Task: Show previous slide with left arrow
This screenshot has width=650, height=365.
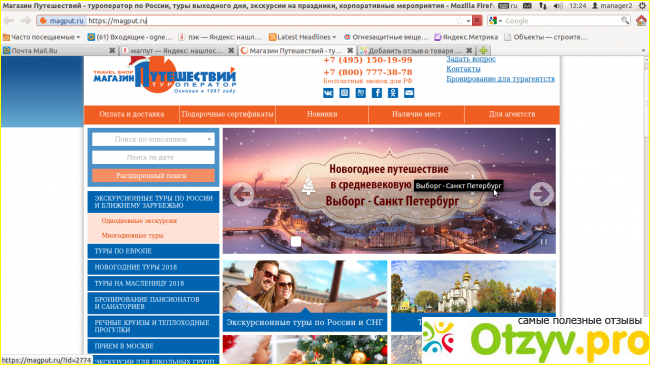Action: [x=242, y=194]
